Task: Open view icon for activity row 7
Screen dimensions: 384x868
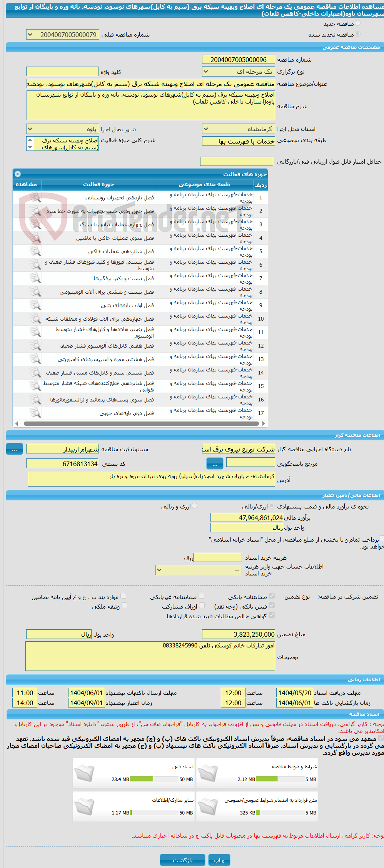Action: pyautogui.click(x=35, y=278)
